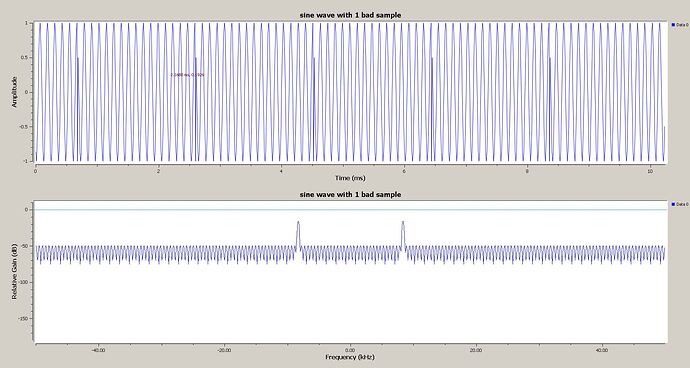Toggle Data 0 legend entry in frequency plot
690x368 pixels.
(680, 204)
